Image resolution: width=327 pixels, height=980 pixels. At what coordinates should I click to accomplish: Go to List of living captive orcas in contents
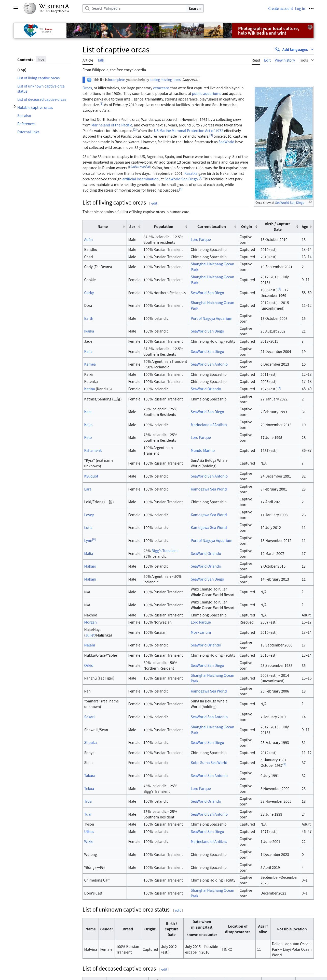coord(38,78)
